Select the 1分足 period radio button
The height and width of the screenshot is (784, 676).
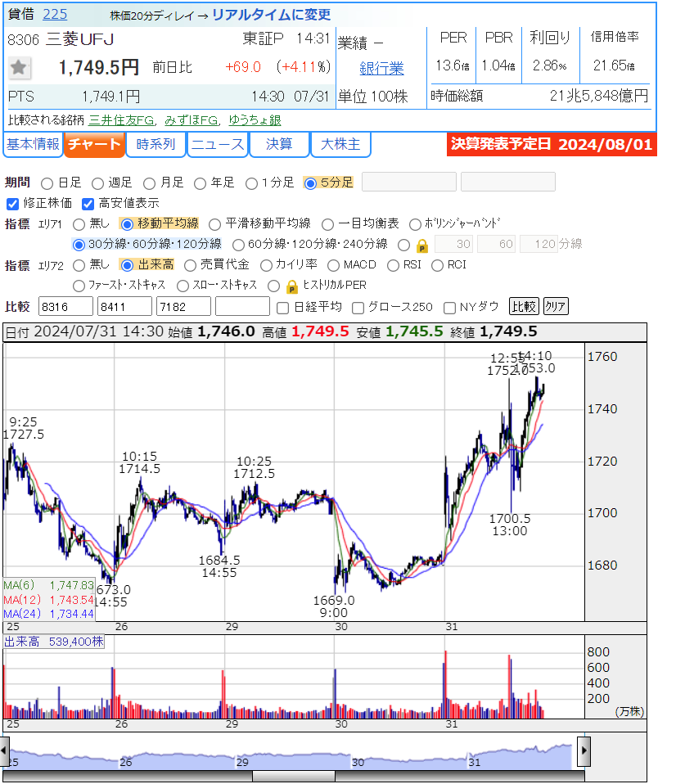(x=251, y=183)
